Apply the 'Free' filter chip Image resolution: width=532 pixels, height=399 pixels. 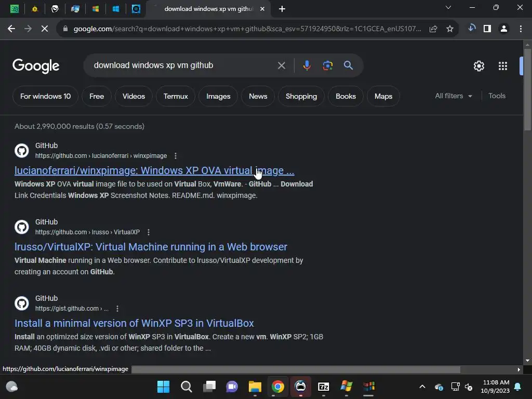97,96
